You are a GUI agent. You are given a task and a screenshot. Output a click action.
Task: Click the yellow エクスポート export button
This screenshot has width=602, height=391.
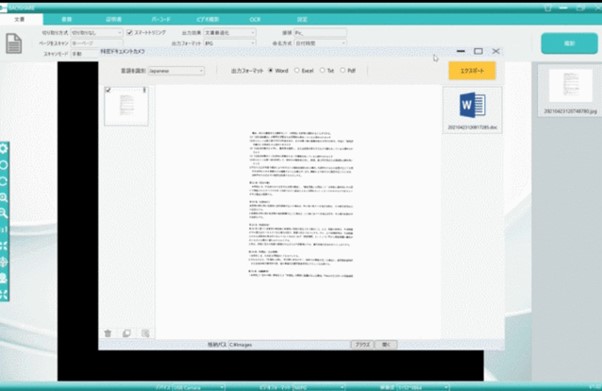click(472, 71)
